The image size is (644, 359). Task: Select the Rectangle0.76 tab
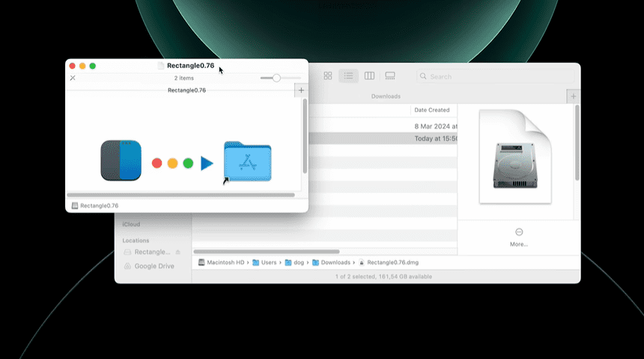click(x=186, y=90)
